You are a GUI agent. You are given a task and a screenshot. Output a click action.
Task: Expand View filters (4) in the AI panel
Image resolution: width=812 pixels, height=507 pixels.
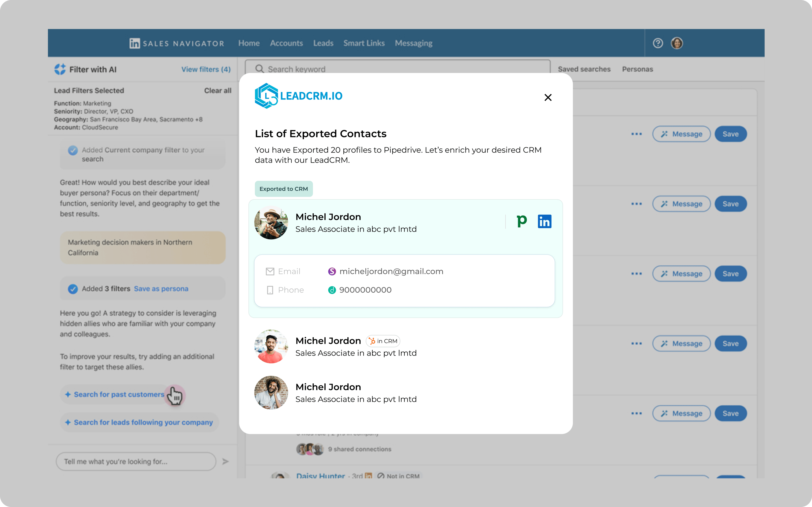[x=206, y=69]
